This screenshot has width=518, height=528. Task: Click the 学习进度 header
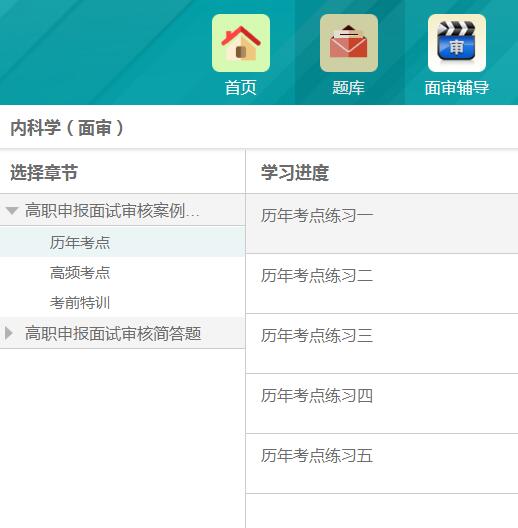295,172
